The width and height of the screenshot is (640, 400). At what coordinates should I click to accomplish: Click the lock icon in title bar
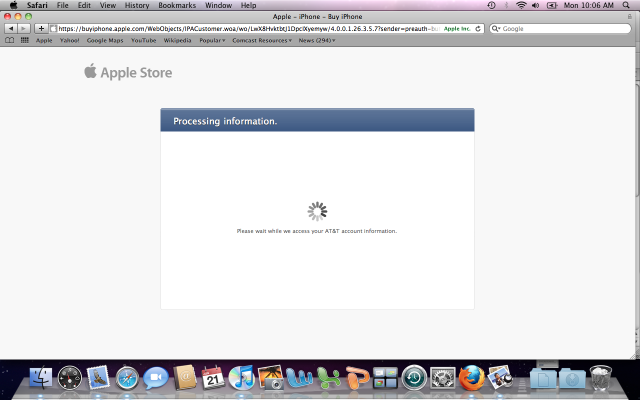coord(629,17)
